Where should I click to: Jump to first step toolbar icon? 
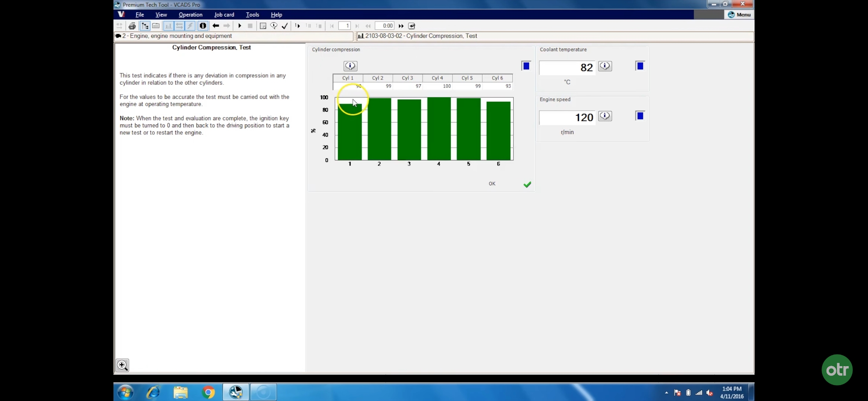tap(332, 26)
